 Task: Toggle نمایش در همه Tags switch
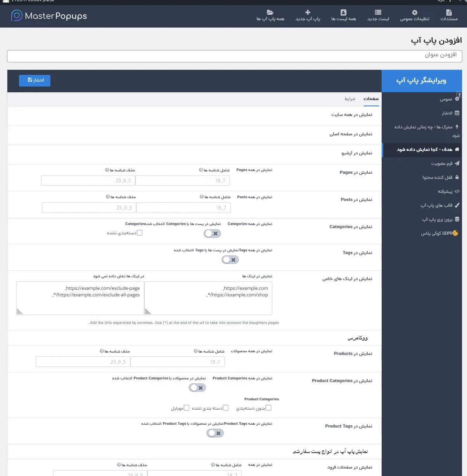point(230,260)
